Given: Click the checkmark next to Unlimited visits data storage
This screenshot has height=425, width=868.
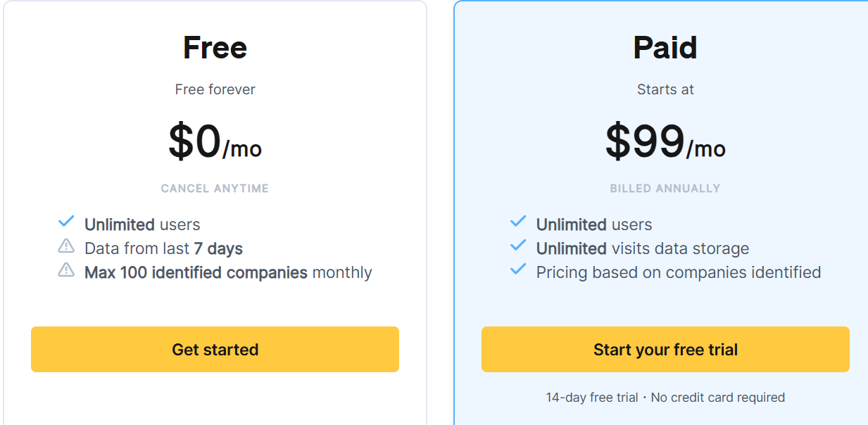Looking at the screenshot, I should pyautogui.click(x=517, y=248).
